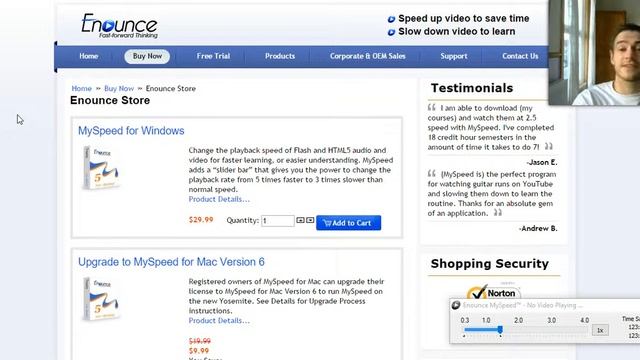Click the Enounce logo
Image resolution: width=640 pixels, height=360 pixels.
119,26
